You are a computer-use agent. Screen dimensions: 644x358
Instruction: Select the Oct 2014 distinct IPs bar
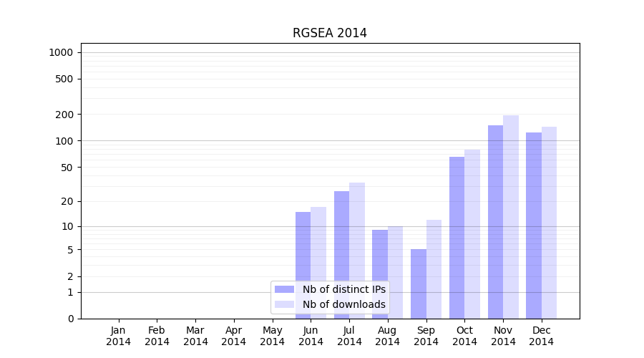point(457,238)
